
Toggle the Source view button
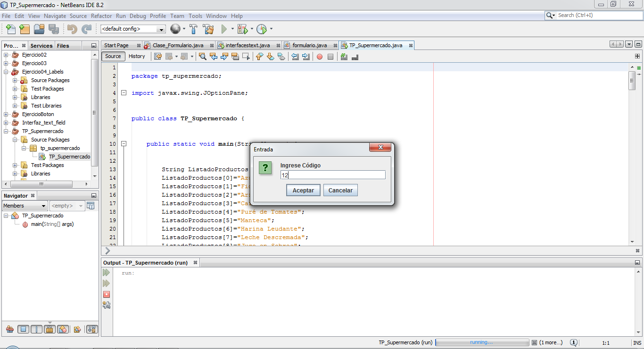(113, 56)
